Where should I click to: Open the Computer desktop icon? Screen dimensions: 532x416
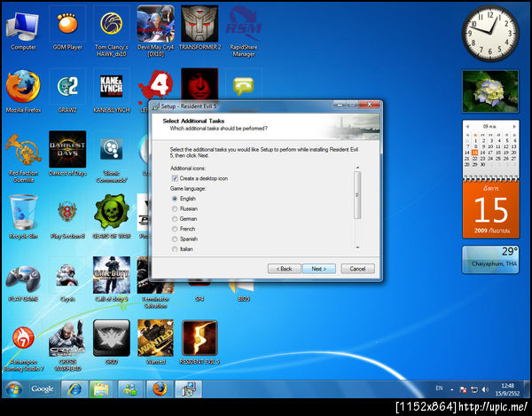23,29
